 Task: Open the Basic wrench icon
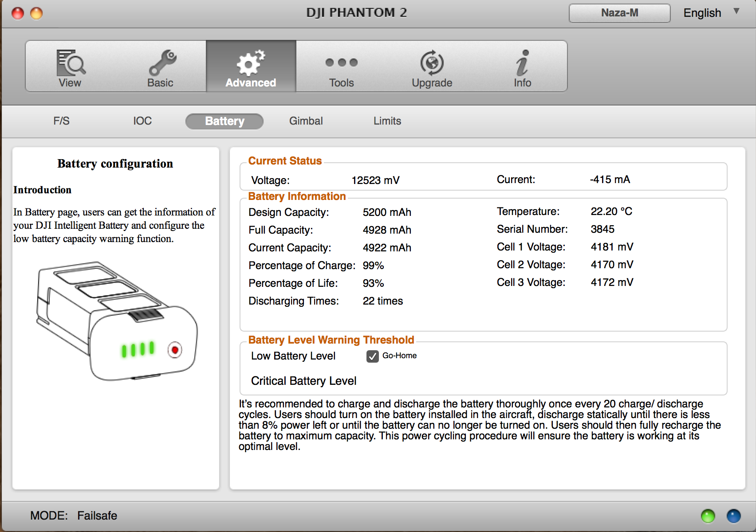point(162,63)
